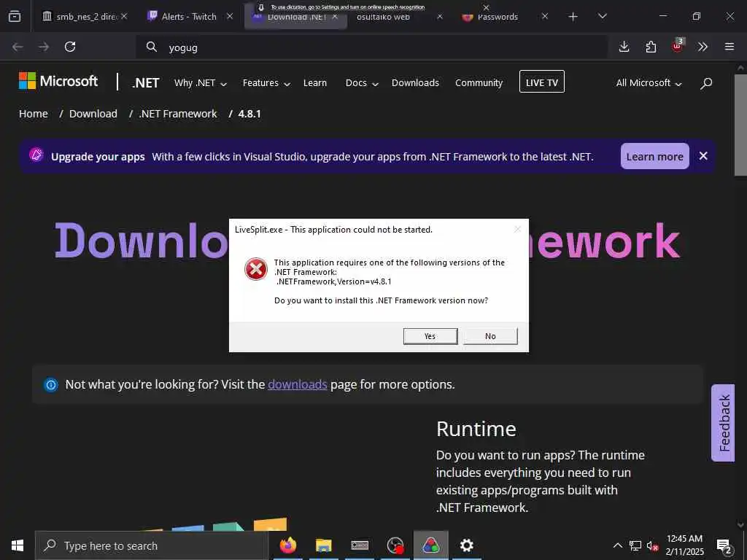Show hidden system tray icons
The image size is (747, 560).
[x=617, y=545]
